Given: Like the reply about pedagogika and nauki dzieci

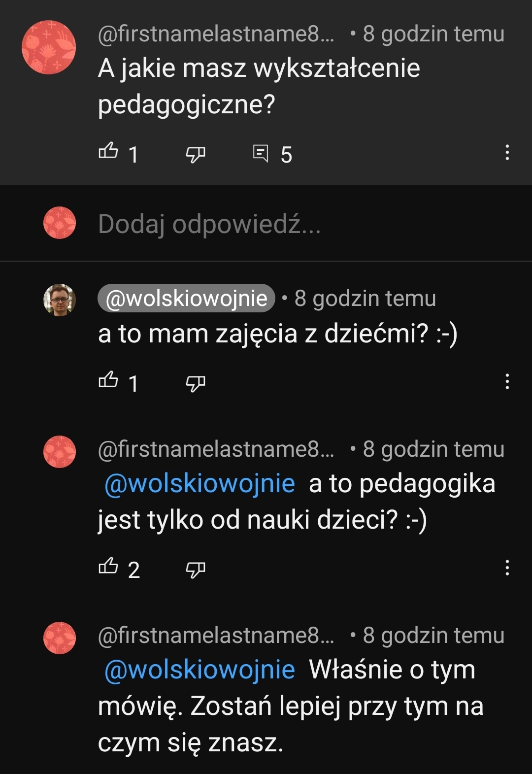Looking at the screenshot, I should (x=108, y=567).
